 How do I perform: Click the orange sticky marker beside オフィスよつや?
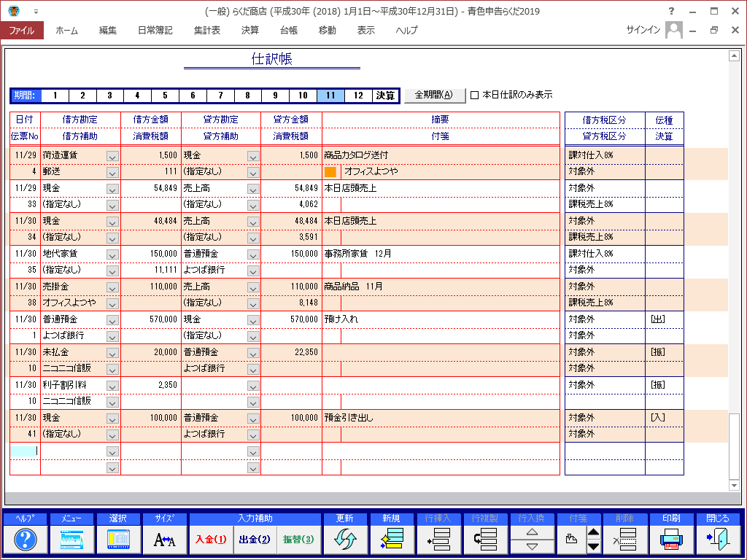330,172
